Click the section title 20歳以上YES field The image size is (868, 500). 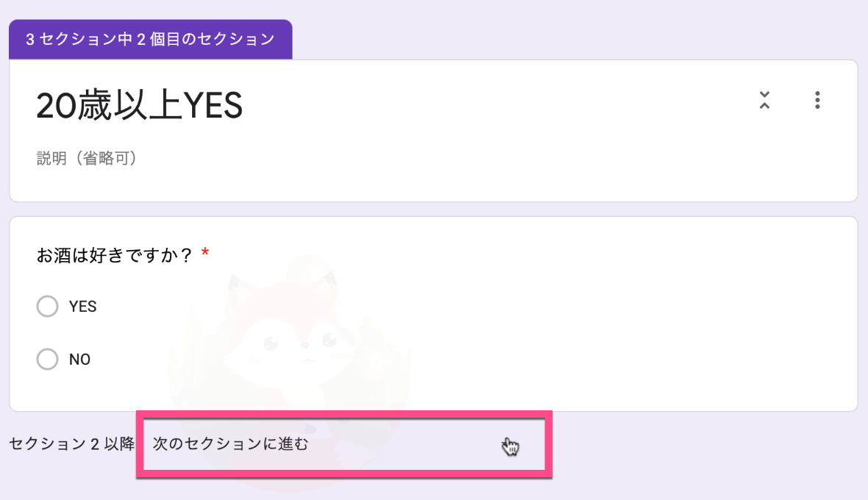click(x=140, y=105)
